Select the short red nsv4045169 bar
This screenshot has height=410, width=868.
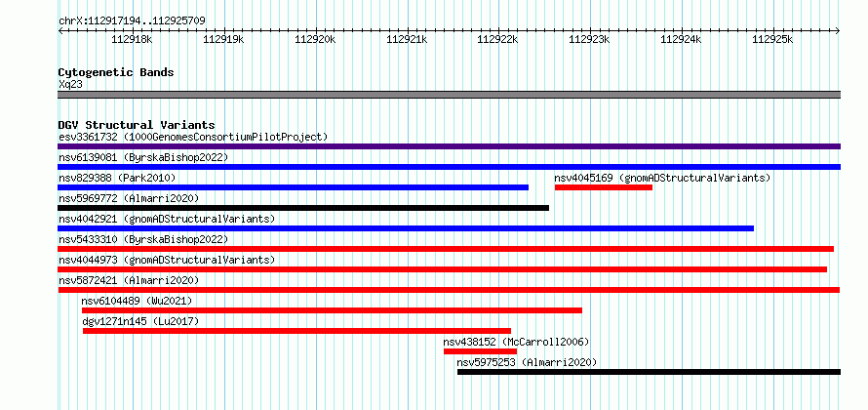coord(604,187)
